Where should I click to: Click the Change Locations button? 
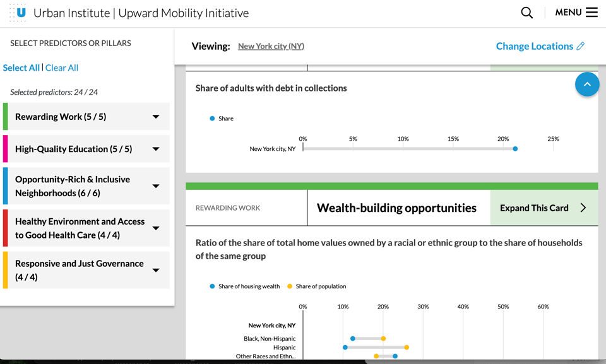pos(534,46)
